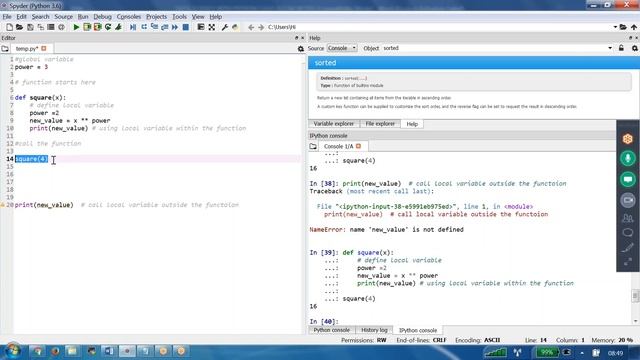The image size is (640, 360).
Task: Open the Help menu
Action: [x=216, y=17]
